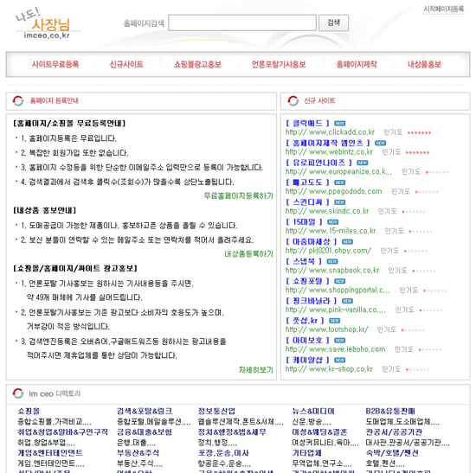Click the new badge next to 아이보호
The image size is (476, 473).
[x=340, y=340]
